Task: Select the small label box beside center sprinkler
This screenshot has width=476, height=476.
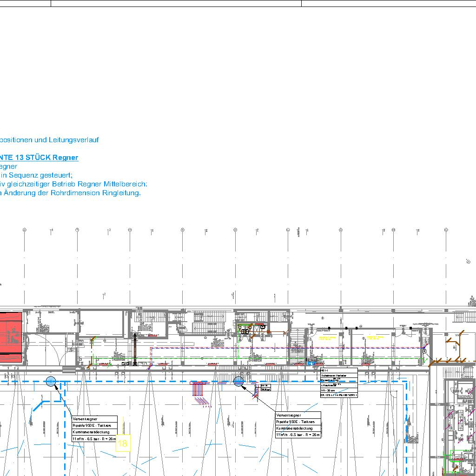Action: (265, 387)
